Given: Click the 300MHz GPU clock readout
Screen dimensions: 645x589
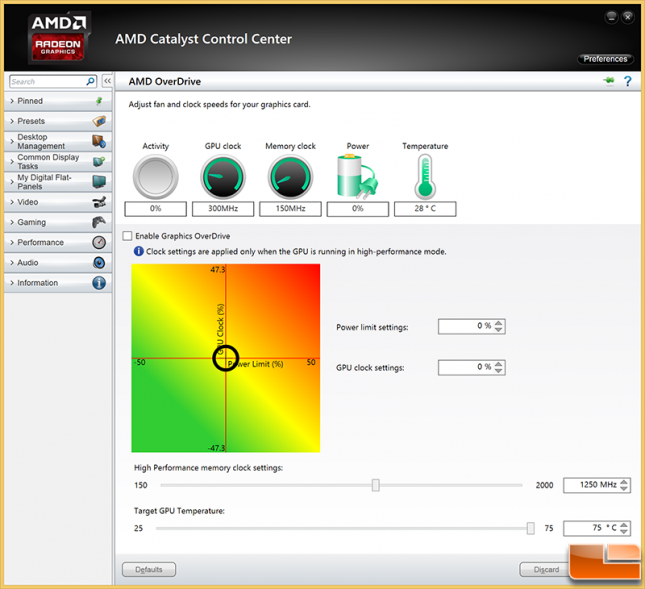Looking at the screenshot, I should pos(223,209).
